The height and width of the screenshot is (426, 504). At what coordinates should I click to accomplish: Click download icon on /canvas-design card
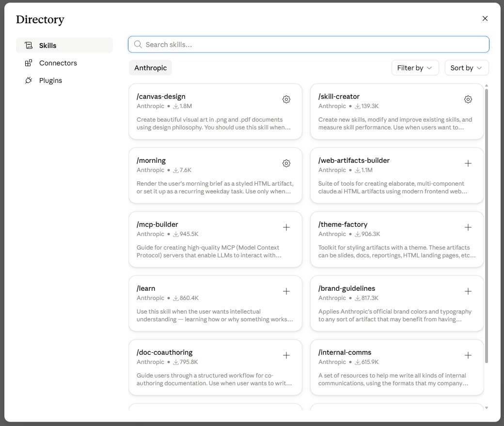tap(176, 106)
